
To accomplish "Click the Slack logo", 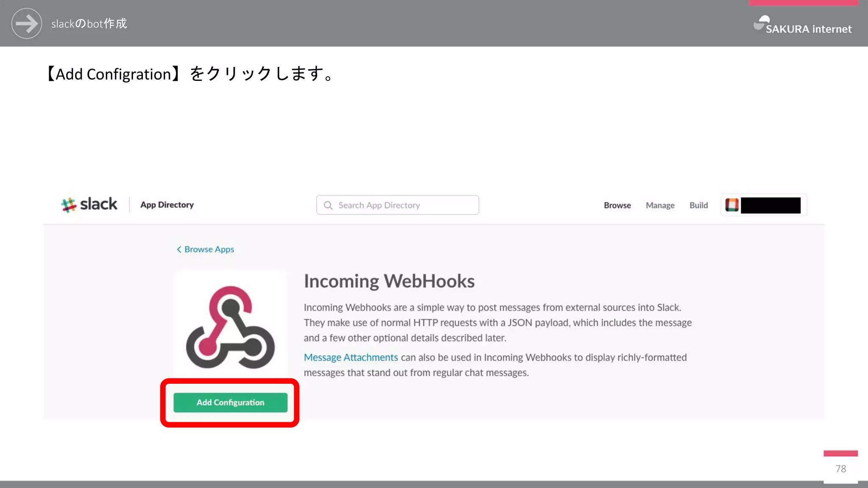I will pos(89,205).
